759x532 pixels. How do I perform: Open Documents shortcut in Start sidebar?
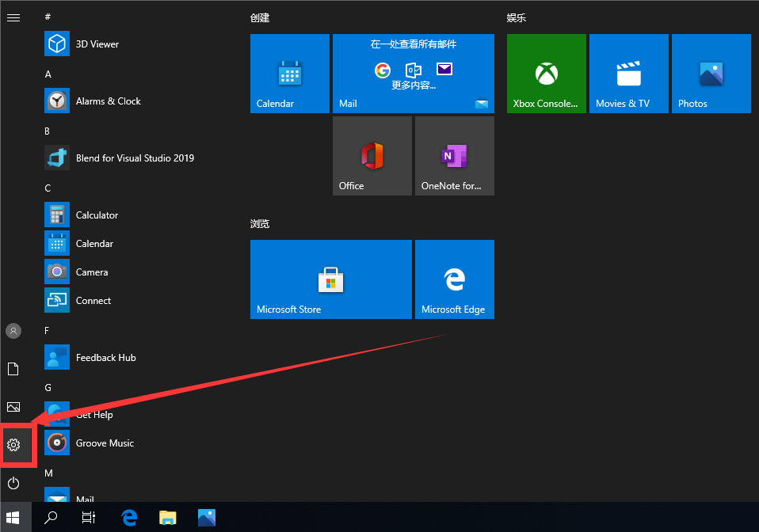click(x=13, y=369)
